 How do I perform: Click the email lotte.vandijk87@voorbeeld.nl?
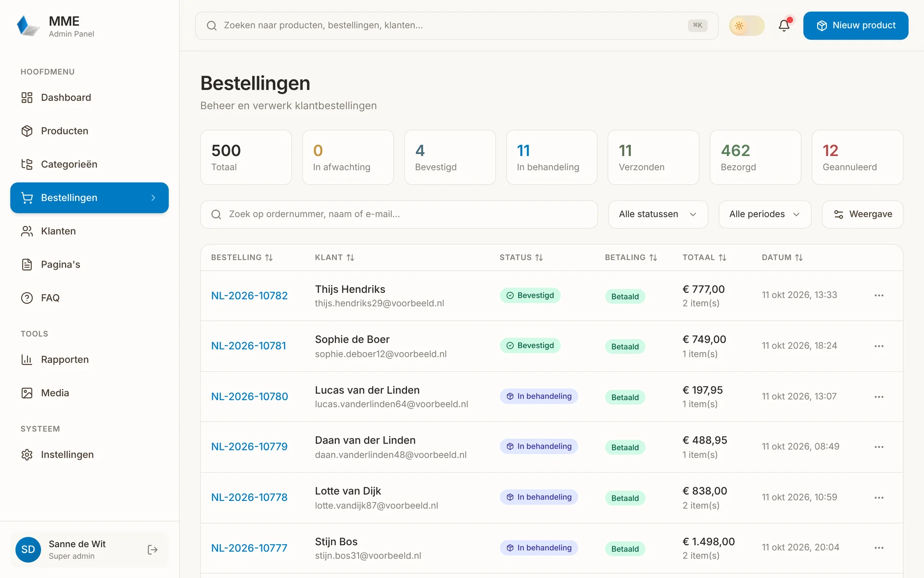pos(376,506)
